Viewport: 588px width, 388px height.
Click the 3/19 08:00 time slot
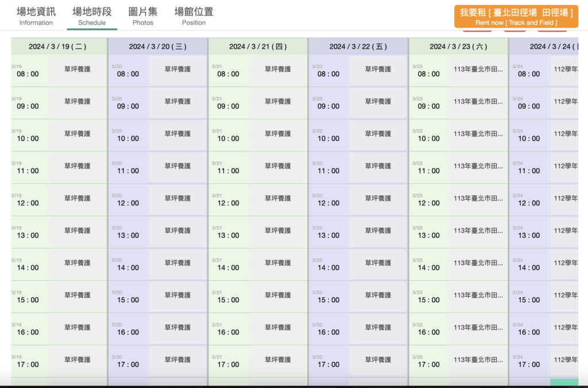29,71
